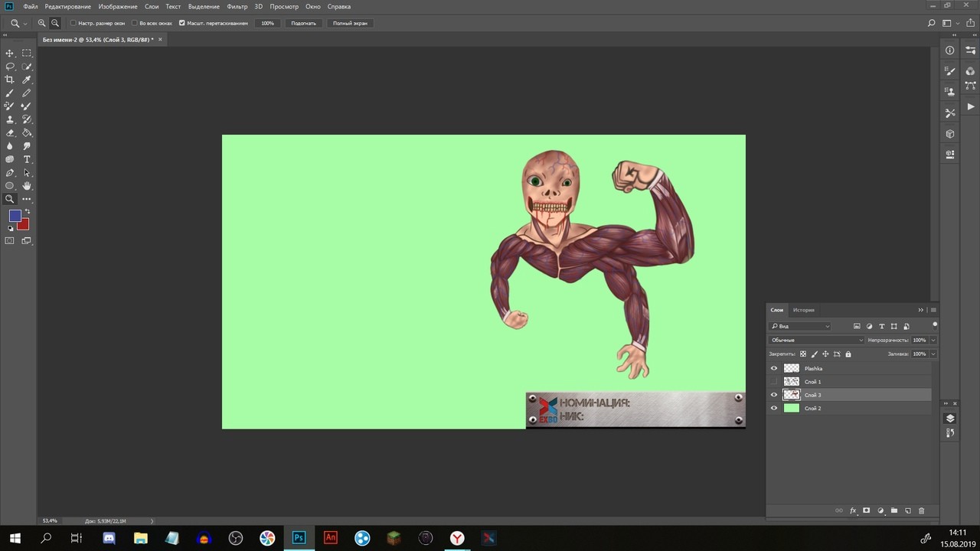Select the Clone Stamp tool
The height and width of the screenshot is (551, 980).
point(10,119)
